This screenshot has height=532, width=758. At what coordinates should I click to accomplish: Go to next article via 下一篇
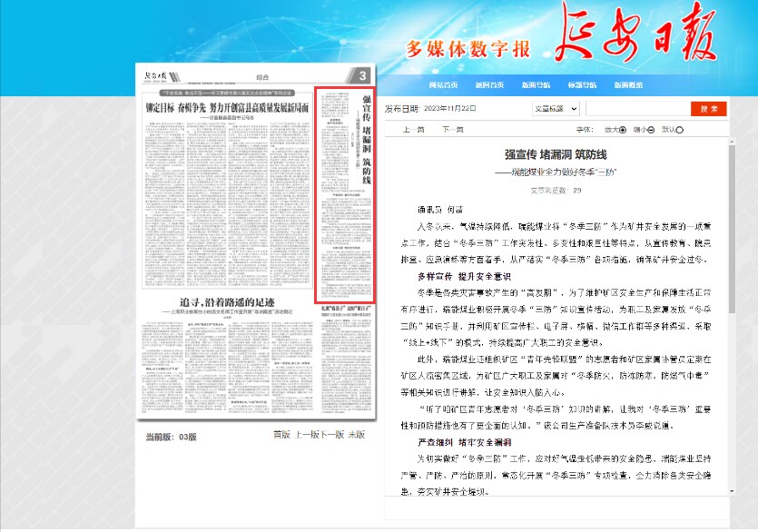tap(452, 130)
